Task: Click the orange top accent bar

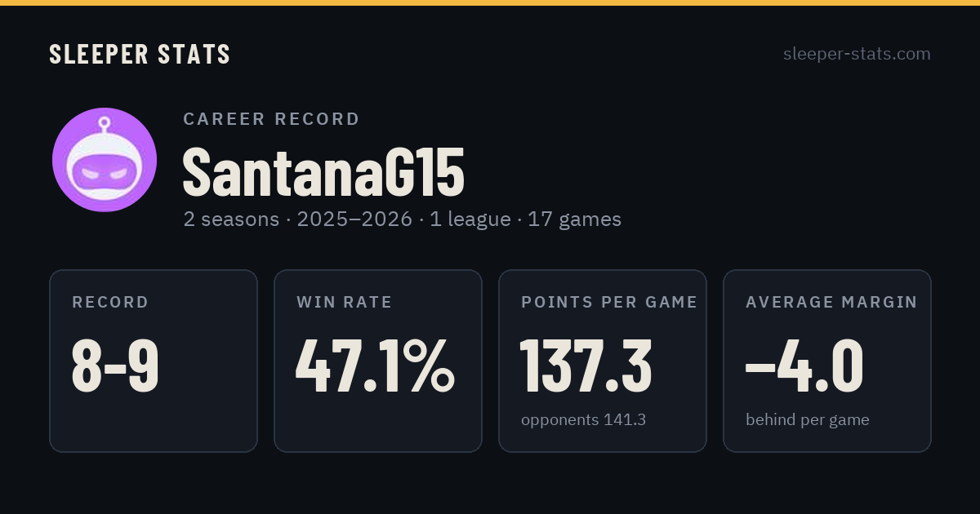Action: pos(490,2)
